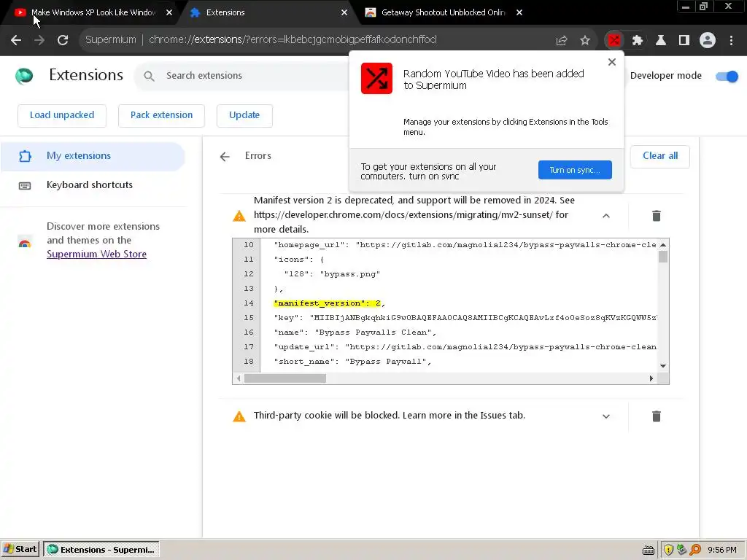Close the Extensions tab
747x560 pixels.
point(344,13)
